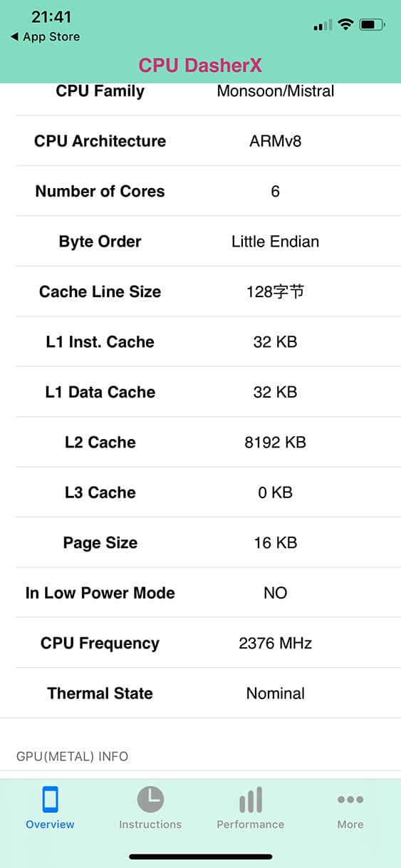Tap the CPU DasherX title

tap(200, 66)
